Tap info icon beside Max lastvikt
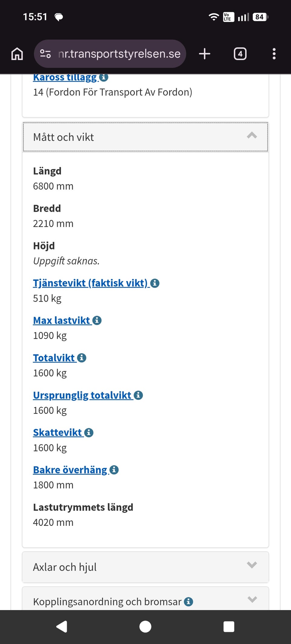This screenshot has height=644, width=291. (x=97, y=320)
